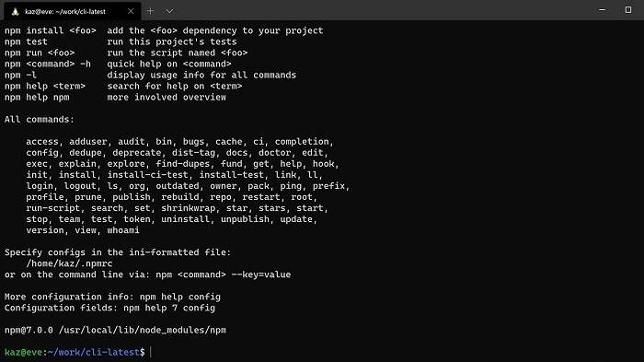The height and width of the screenshot is (362, 644).
Task: Open a new terminal tab with plus
Action: point(150,11)
